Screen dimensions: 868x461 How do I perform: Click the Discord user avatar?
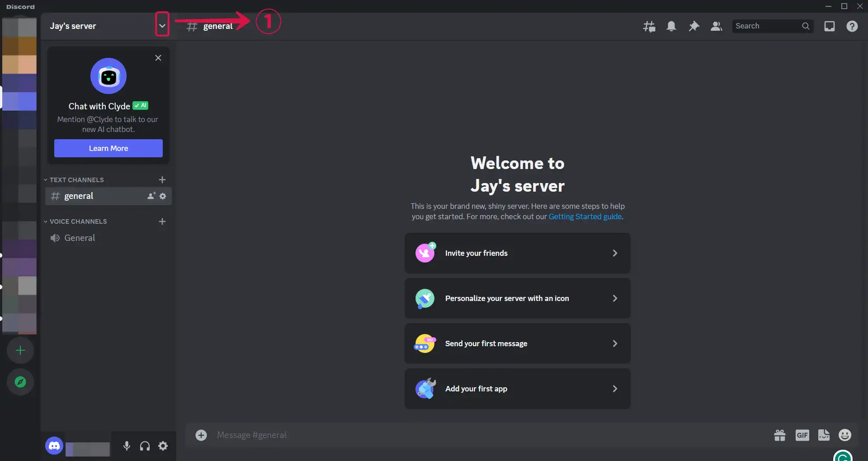(54, 446)
